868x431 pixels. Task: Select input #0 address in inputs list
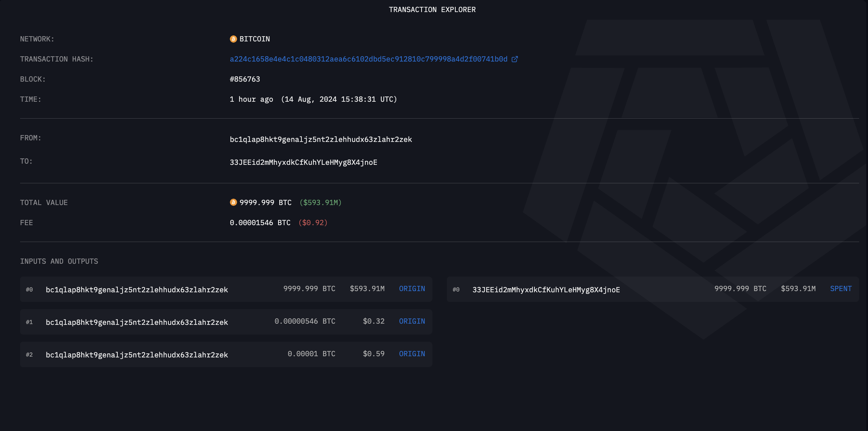click(x=137, y=289)
